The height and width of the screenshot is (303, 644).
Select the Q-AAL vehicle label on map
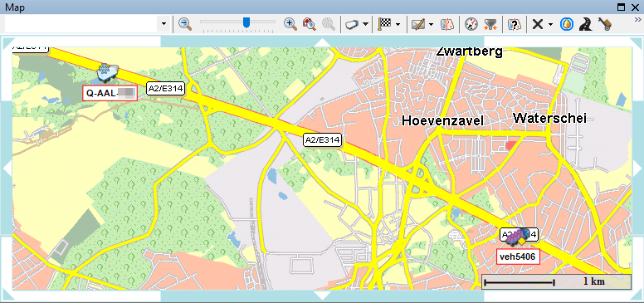110,93
